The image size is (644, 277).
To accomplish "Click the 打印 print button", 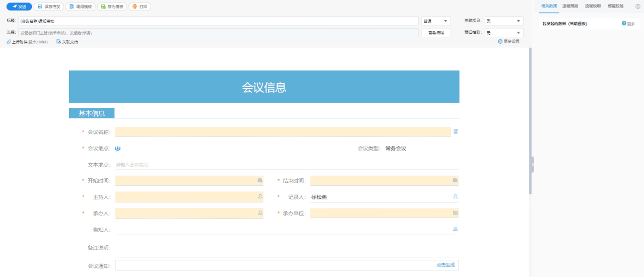I will (x=140, y=7).
